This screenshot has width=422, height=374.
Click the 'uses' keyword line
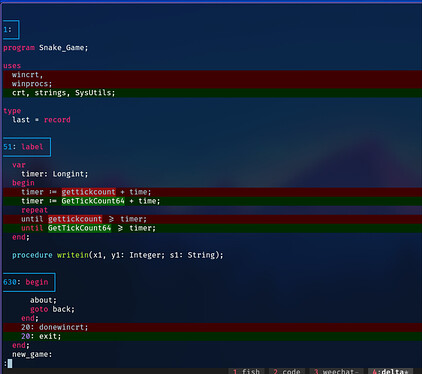pyautogui.click(x=12, y=66)
